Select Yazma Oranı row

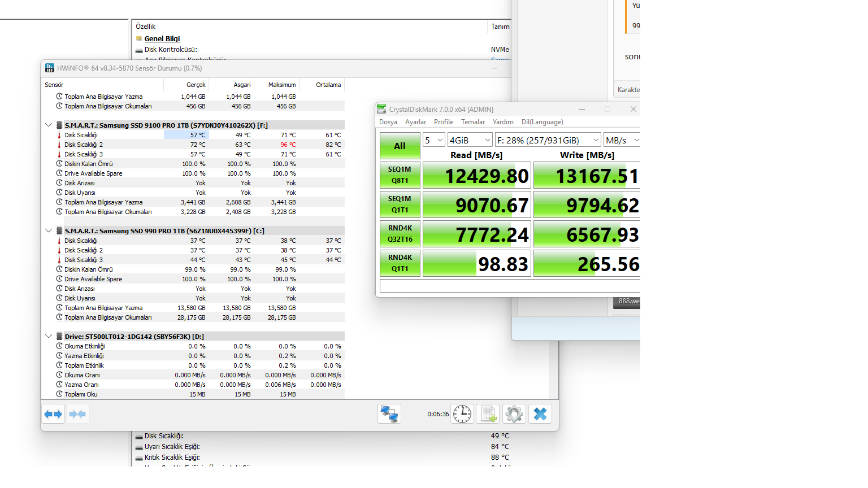[194, 385]
